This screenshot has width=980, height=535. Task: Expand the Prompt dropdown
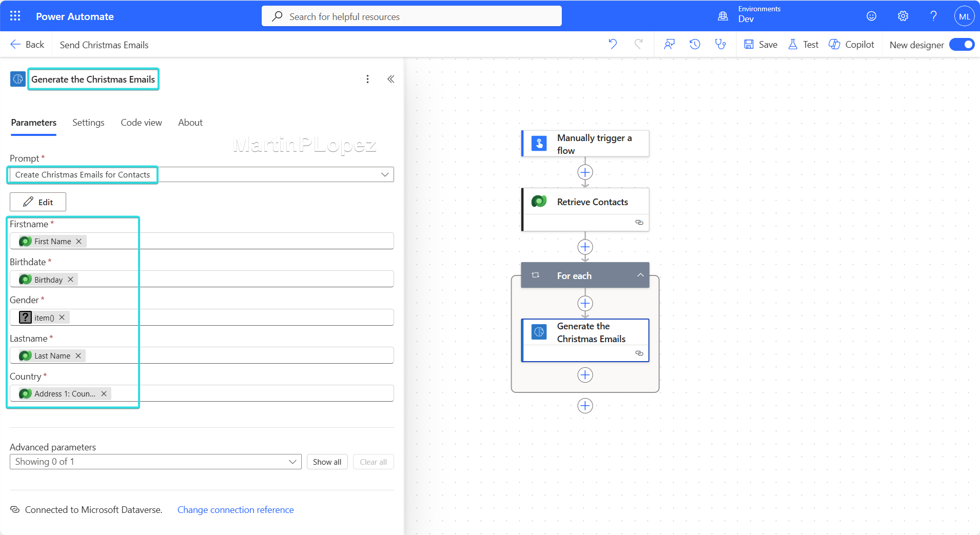(x=384, y=174)
